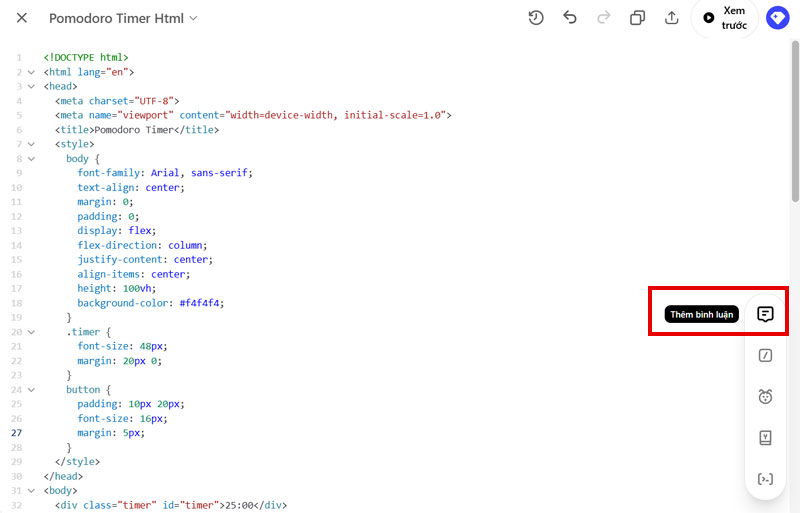
Task: Close the Pomodoro Timer canvas with X
Action: [x=22, y=18]
